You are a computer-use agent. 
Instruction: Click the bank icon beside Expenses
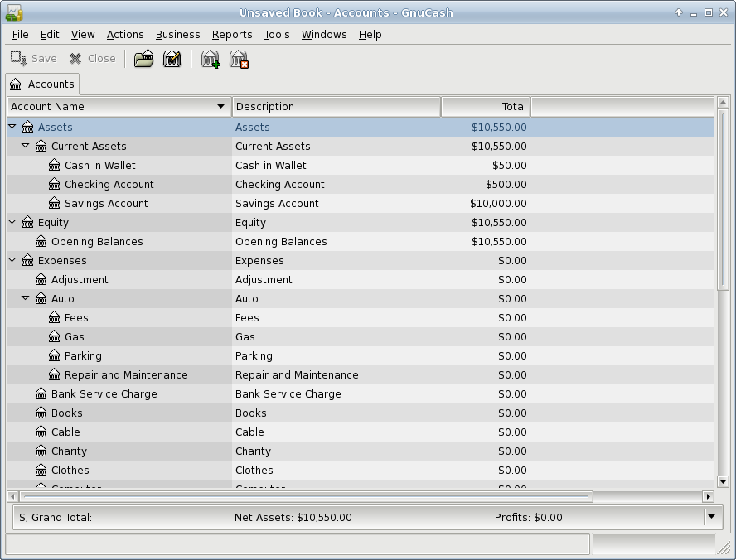[27, 260]
